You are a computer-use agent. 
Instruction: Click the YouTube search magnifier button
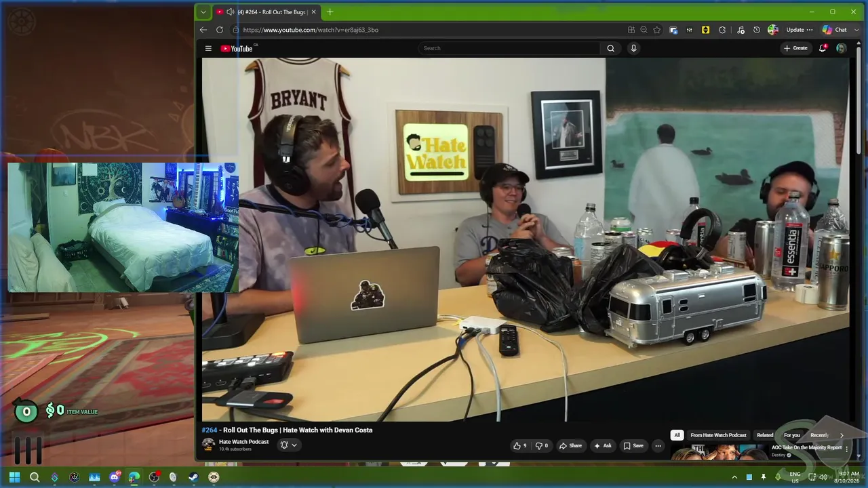(610, 48)
